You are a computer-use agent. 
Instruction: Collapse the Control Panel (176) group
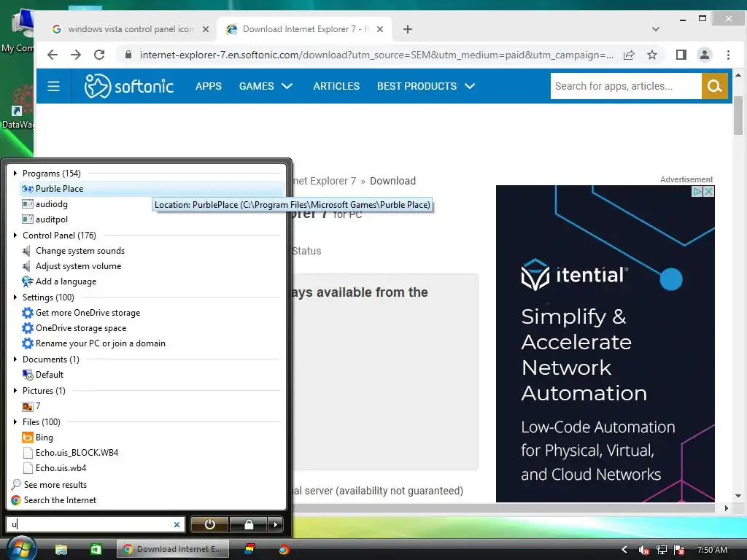coord(15,236)
